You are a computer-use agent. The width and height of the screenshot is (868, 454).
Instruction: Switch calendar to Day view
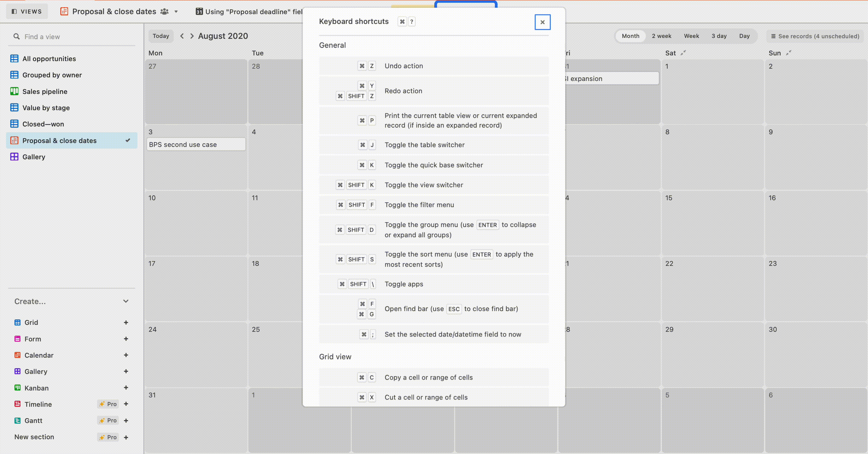744,36
